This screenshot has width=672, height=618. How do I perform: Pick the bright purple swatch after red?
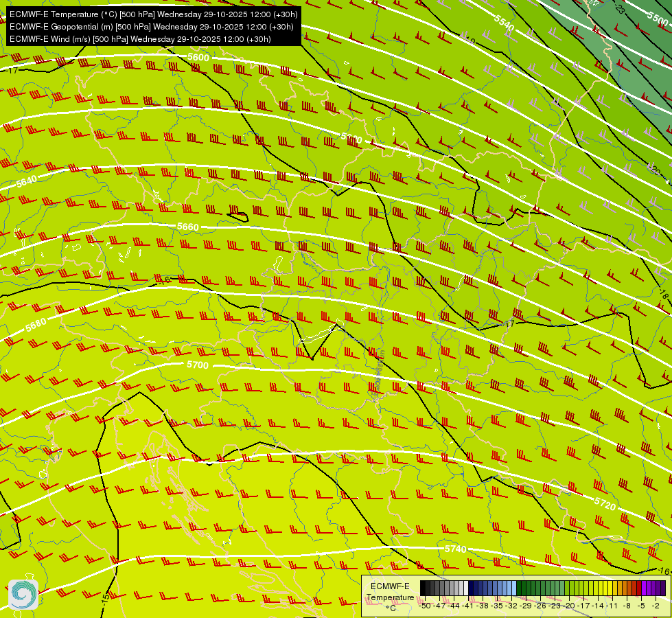[644, 588]
